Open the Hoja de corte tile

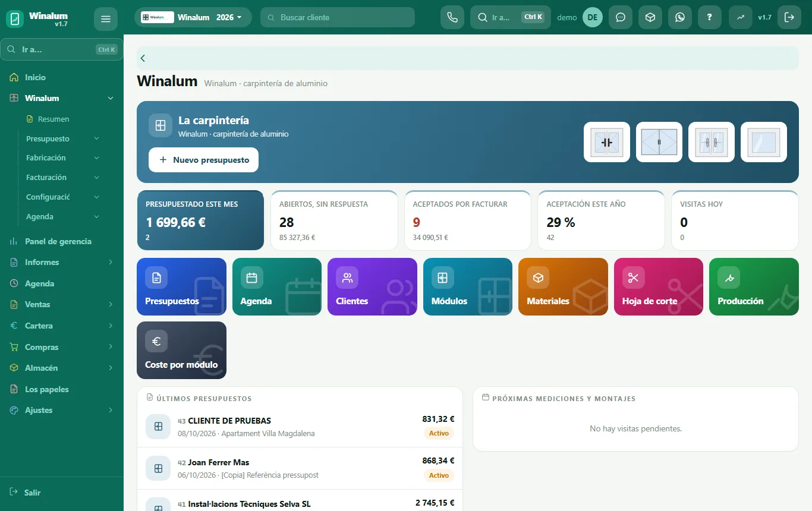tap(658, 286)
